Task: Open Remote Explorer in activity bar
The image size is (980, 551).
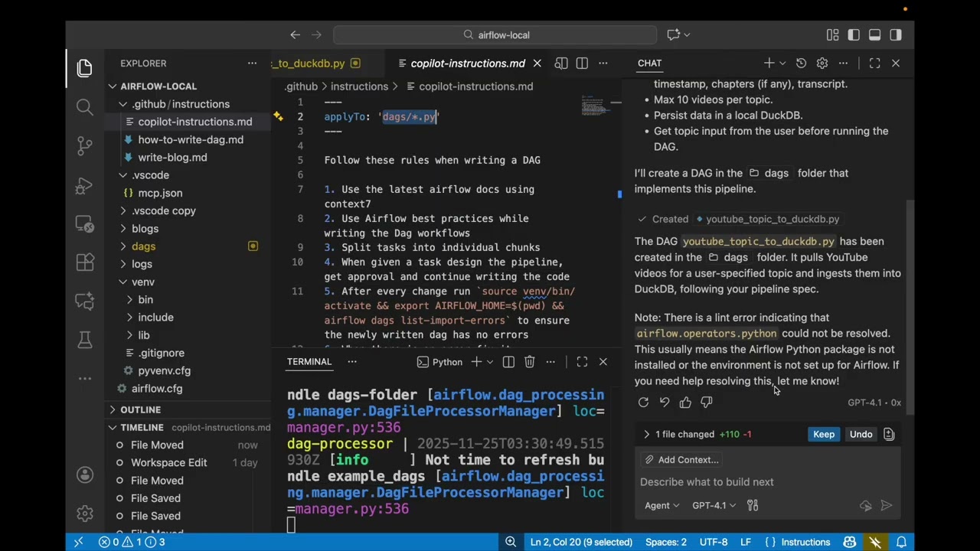Action: pos(85,223)
